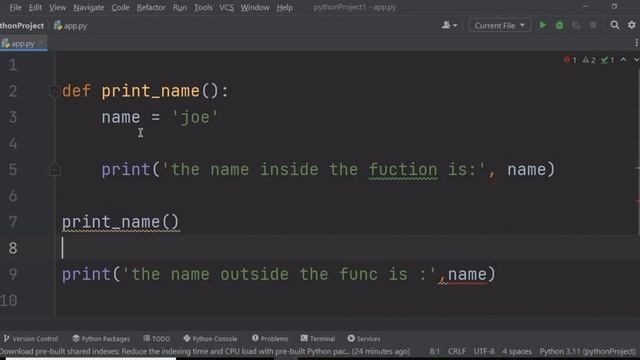The height and width of the screenshot is (360, 640).
Task: Open the VCS menu
Action: 227,7
